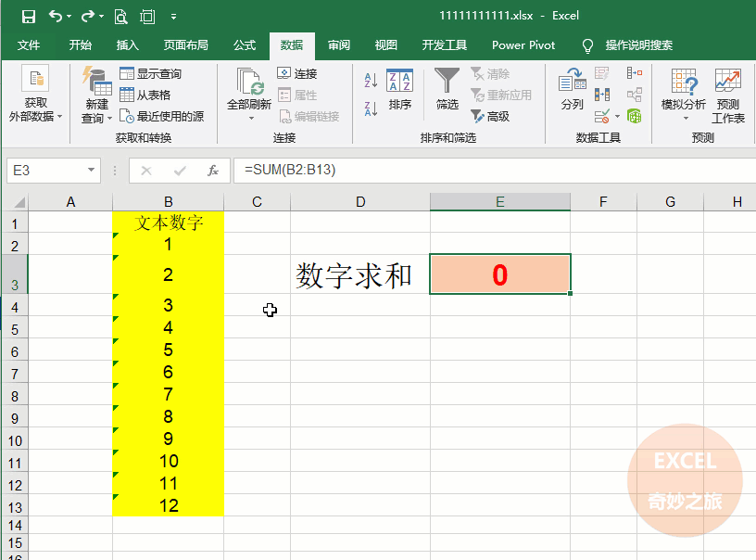The height and width of the screenshot is (560, 756).
Task: Open Customize Quick Access Toolbar dropdown
Action: coord(173,17)
